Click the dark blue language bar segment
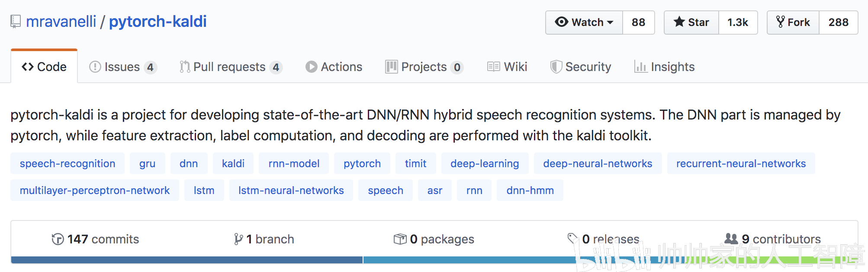The image size is (868, 272). [x=187, y=260]
